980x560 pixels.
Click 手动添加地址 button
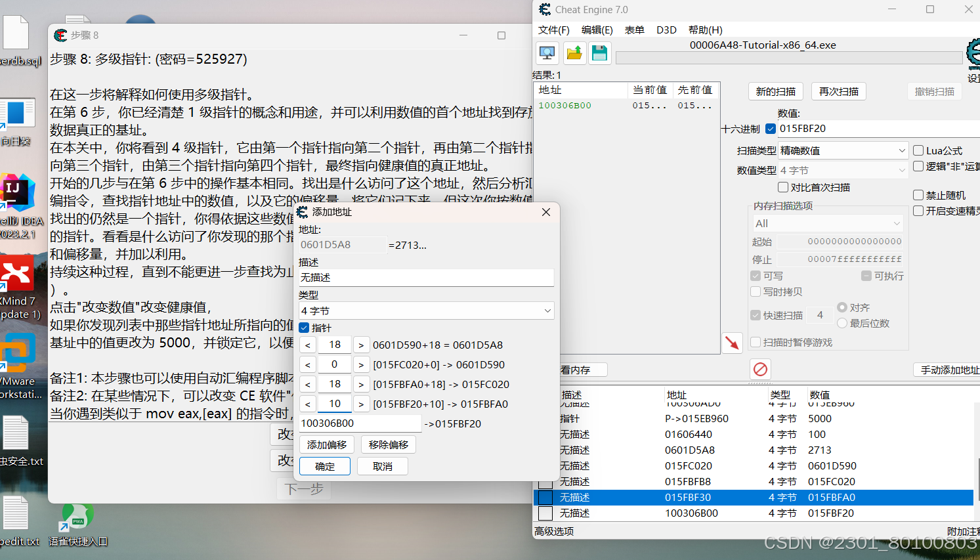[x=948, y=370]
